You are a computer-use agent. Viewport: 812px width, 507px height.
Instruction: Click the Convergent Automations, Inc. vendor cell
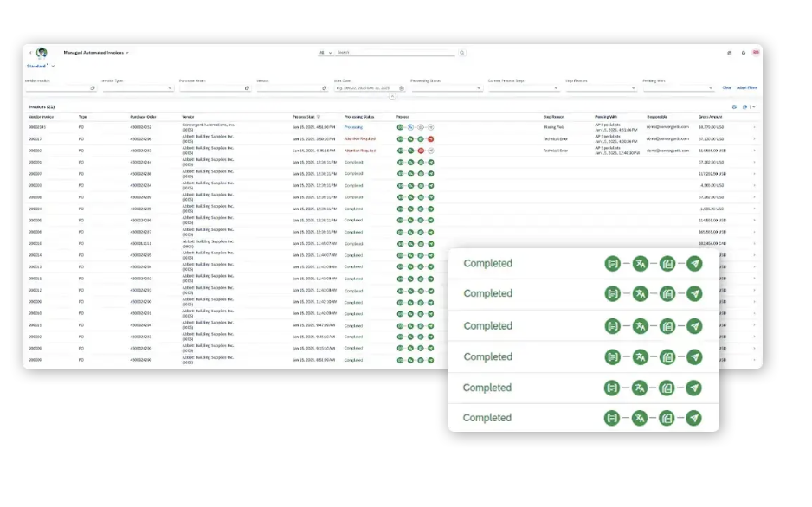208,127
